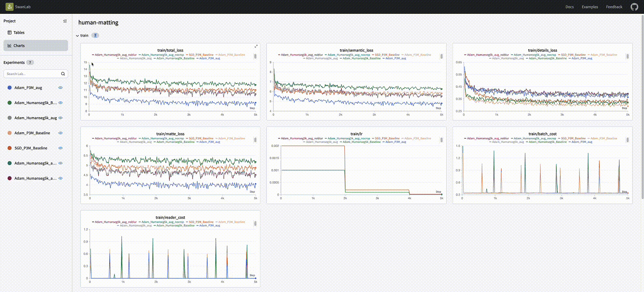Click the page vertical scrollbar
Screen dimensions: 644x292
pyautogui.click(x=642, y=107)
